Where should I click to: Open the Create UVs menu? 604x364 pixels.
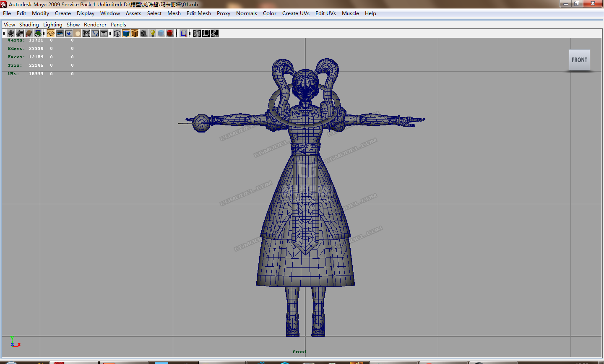(296, 13)
